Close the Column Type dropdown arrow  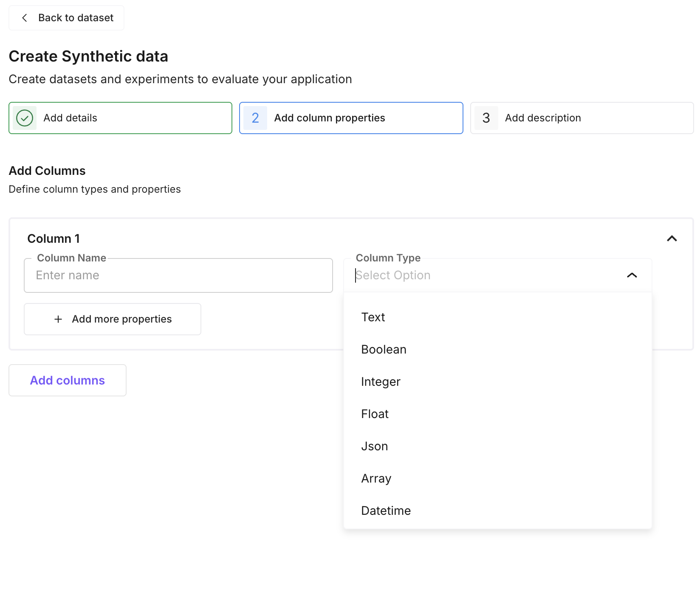click(x=632, y=275)
